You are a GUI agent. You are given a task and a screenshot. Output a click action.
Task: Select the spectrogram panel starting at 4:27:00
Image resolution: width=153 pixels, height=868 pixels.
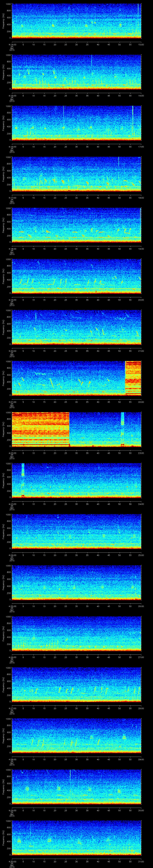click(x=76, y=685)
